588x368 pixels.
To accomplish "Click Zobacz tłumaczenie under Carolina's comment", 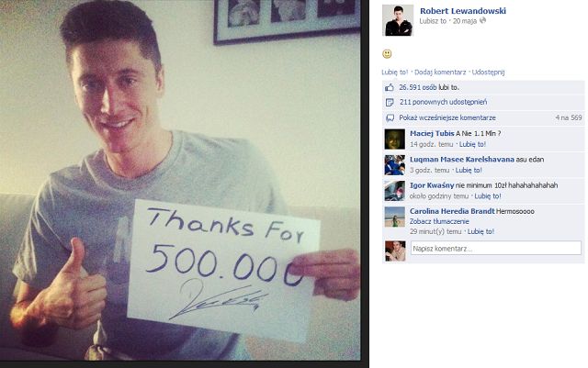I will [439, 221].
